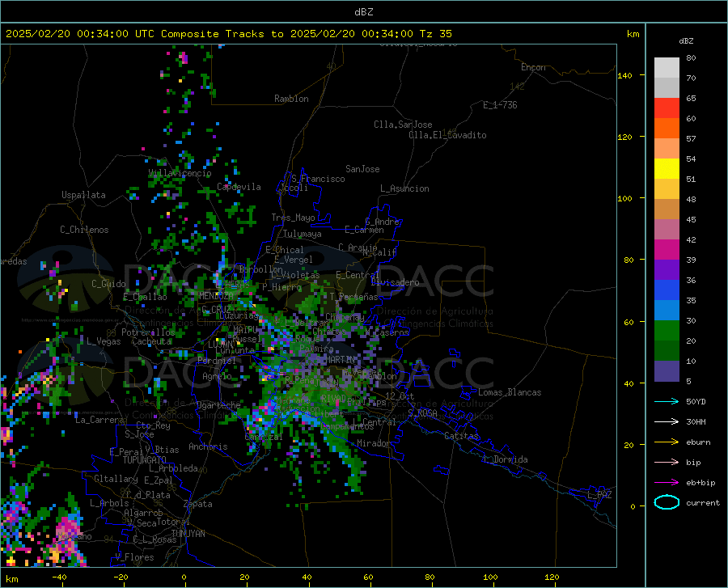728x588 pixels.
Task: Click the 'Encon' map label
Action: (533, 67)
